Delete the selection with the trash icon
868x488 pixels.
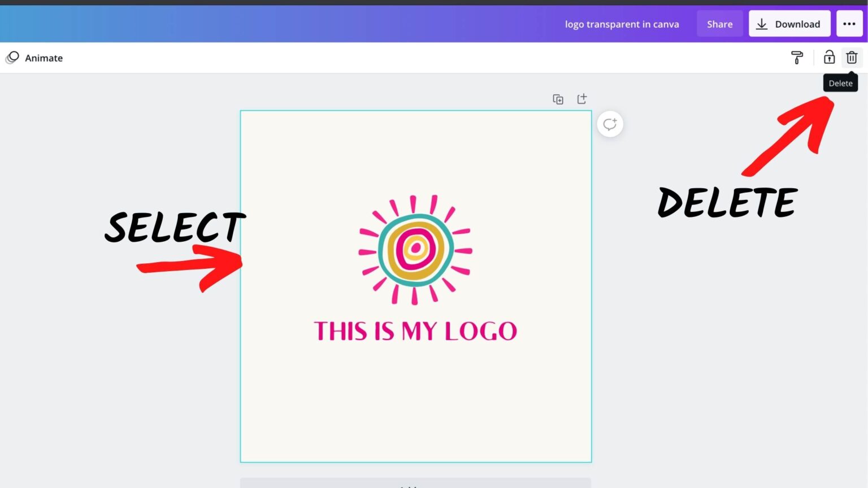click(x=852, y=57)
